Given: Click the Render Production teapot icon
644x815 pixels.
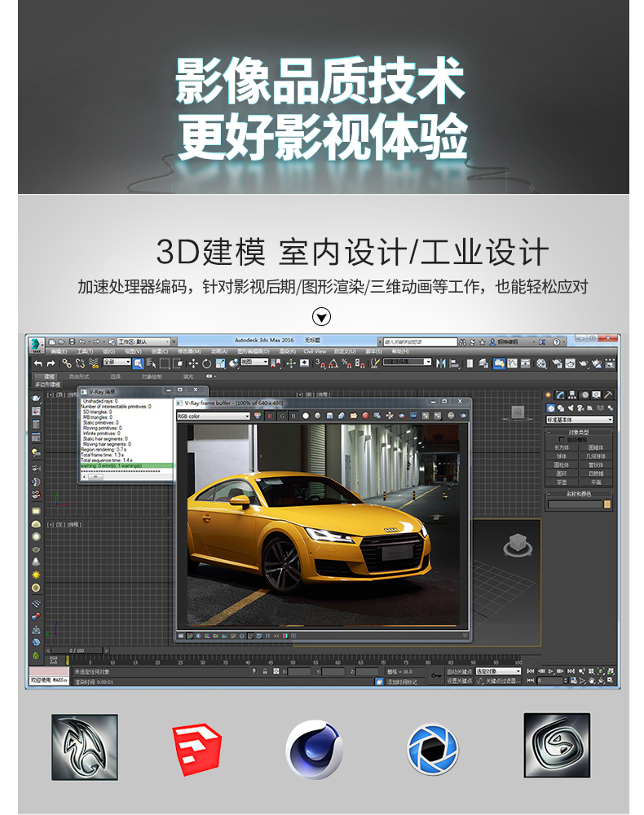Looking at the screenshot, I should coord(583,363).
